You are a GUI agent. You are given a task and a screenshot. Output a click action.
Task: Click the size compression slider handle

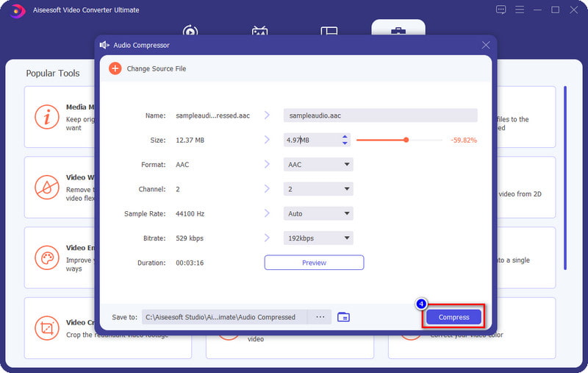tap(406, 140)
